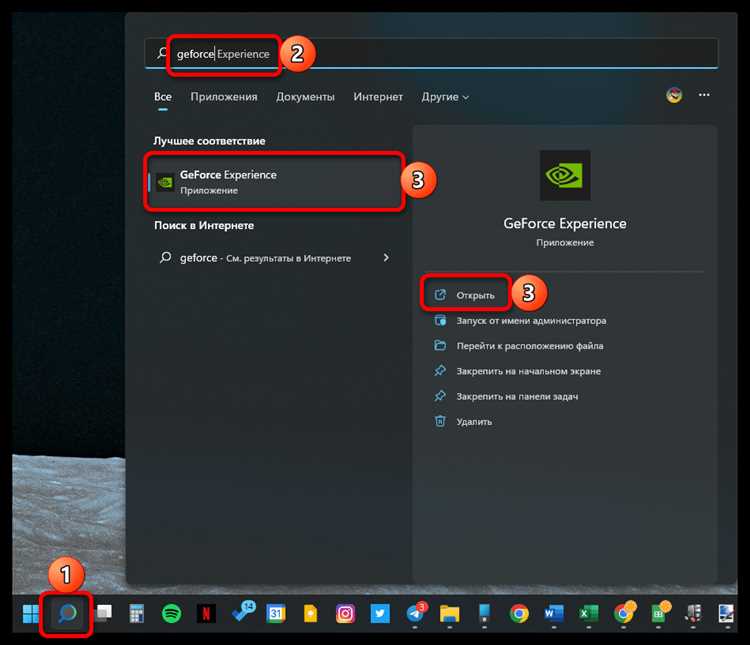This screenshot has width=750, height=645.
Task: Open Chrome icon with orange badge
Action: point(625,612)
